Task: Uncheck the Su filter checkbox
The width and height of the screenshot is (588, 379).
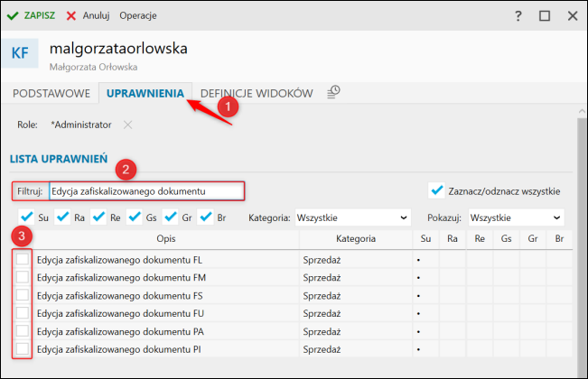Action: tap(26, 217)
